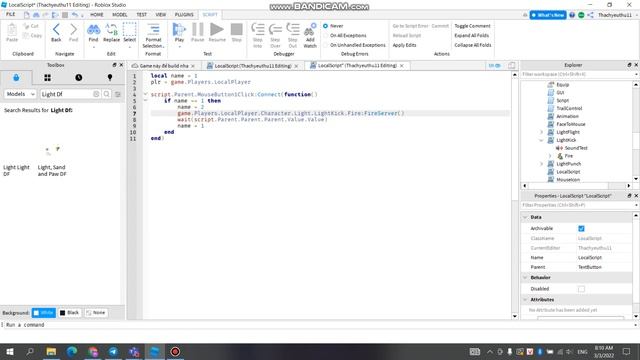Image resolution: width=640 pixels, height=360 pixels.
Task: Collapse code fold at line 4
Action: [145, 94]
